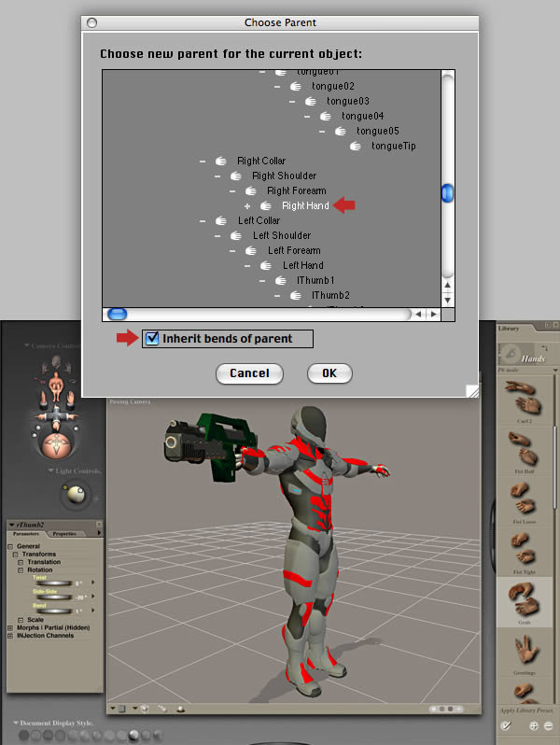560x745 pixels.
Task: Open Side-Side dial options arrow
Action: point(93,596)
